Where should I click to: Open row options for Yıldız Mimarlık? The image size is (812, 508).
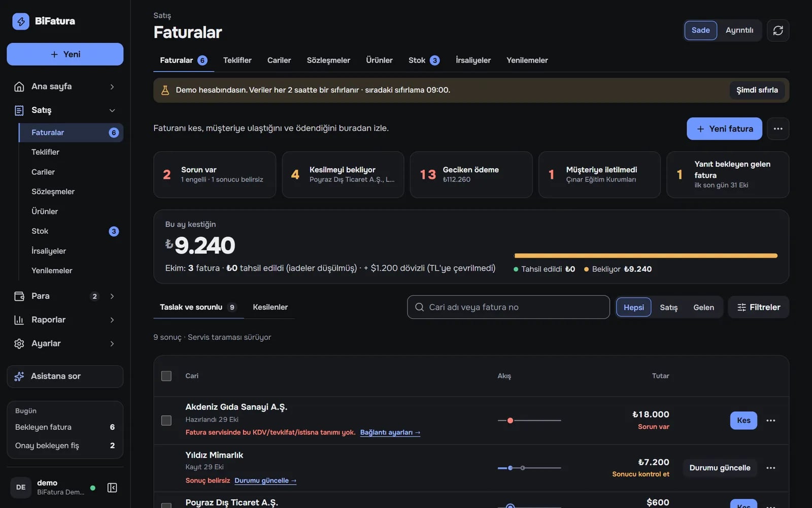[771, 468]
